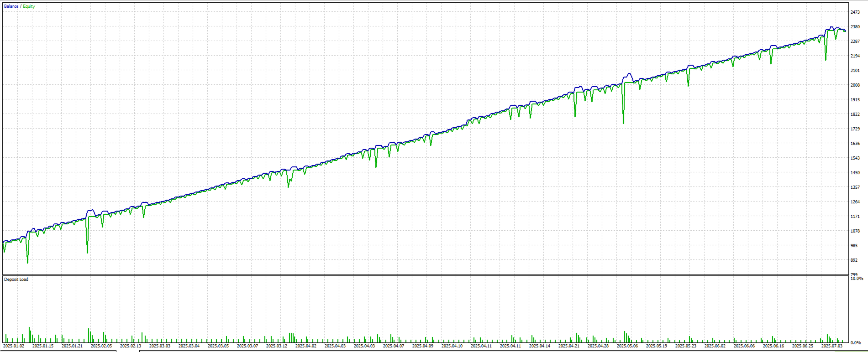Click the 2380 value on price axis
This screenshot has width=868, height=352.
pyautogui.click(x=855, y=27)
